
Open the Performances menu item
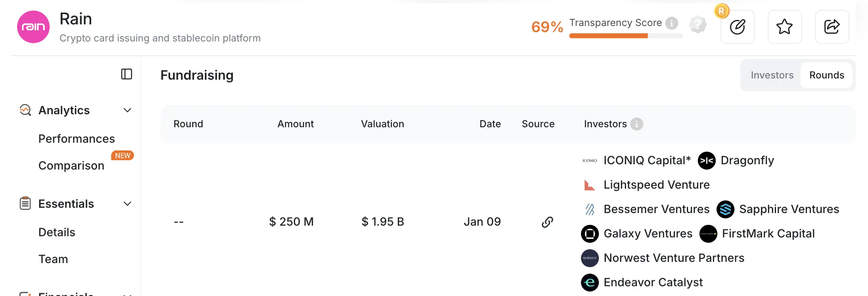(77, 139)
